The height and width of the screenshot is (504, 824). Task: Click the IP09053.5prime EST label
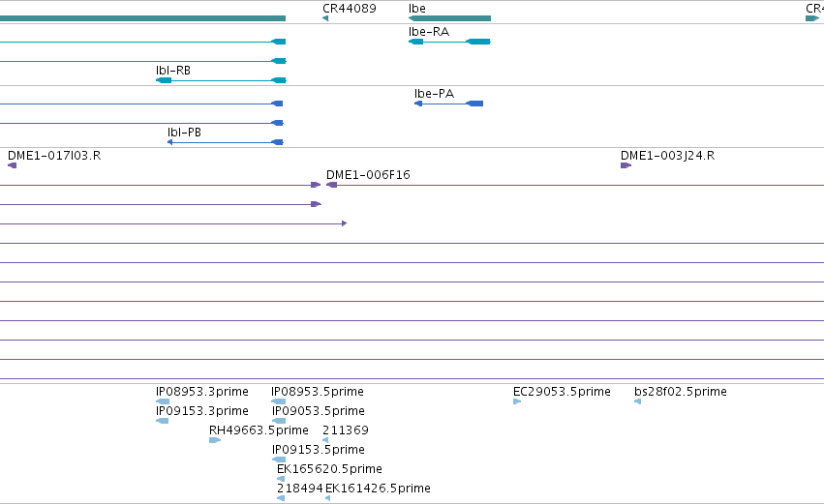pyautogui.click(x=319, y=411)
